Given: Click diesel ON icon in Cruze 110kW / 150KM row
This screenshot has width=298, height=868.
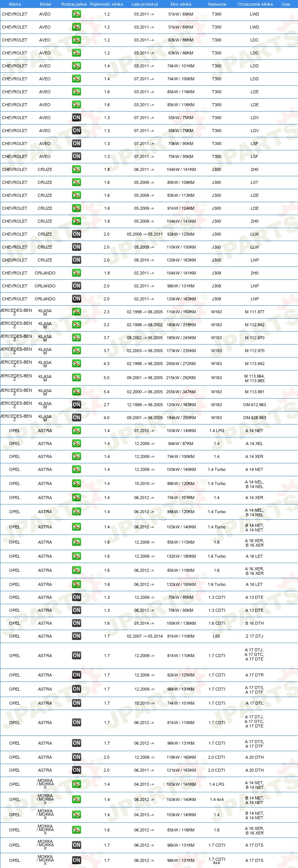Looking at the screenshot, I should pos(77,247).
